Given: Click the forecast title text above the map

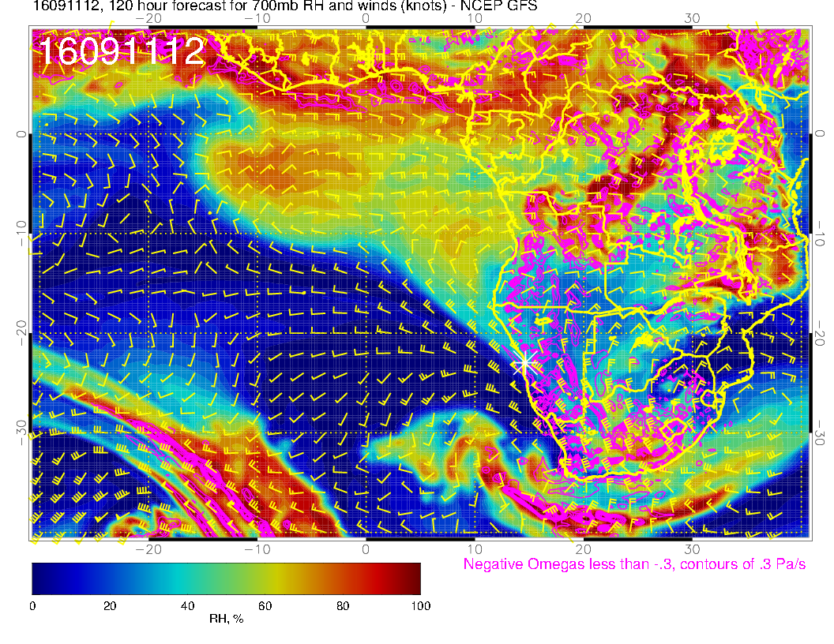Looking at the screenshot, I should [x=284, y=6].
